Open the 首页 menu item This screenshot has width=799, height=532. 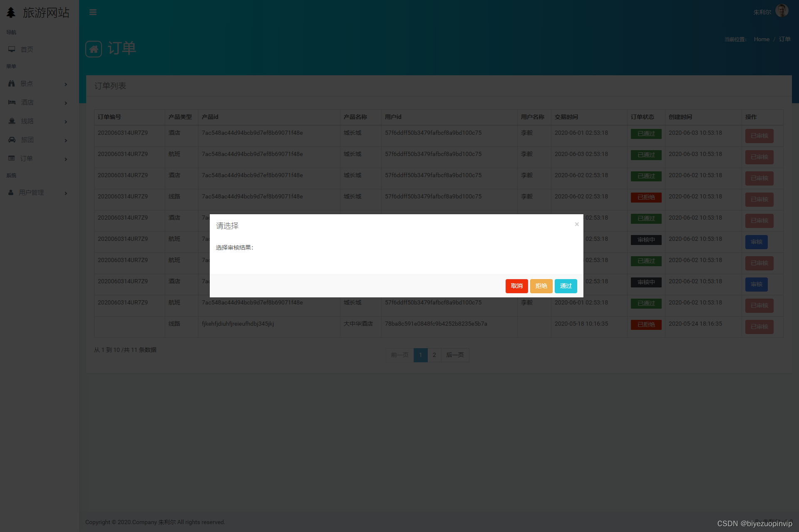point(27,49)
